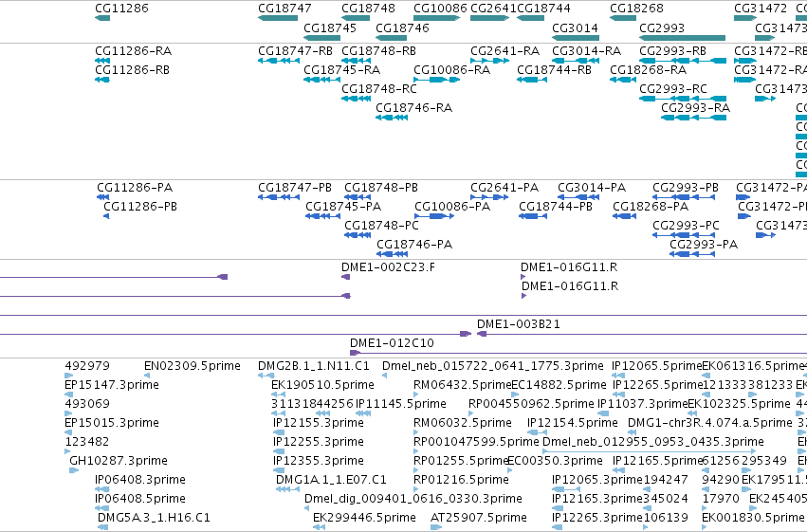Click transcript label CG18746-RA
This screenshot has height=532, width=807.
413,107
